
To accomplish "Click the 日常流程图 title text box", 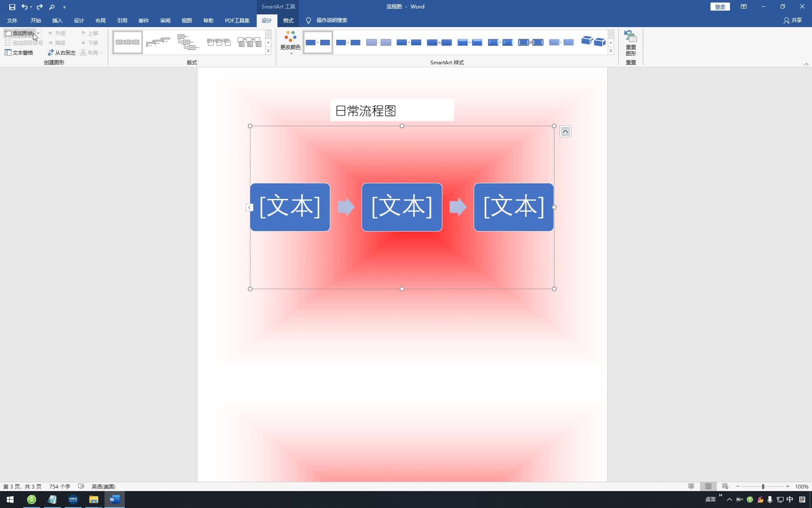I will (x=392, y=110).
